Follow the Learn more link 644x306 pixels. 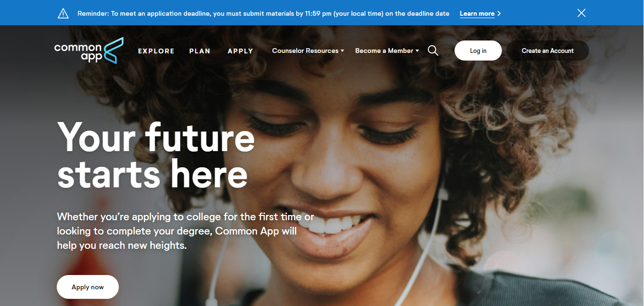pos(477,14)
